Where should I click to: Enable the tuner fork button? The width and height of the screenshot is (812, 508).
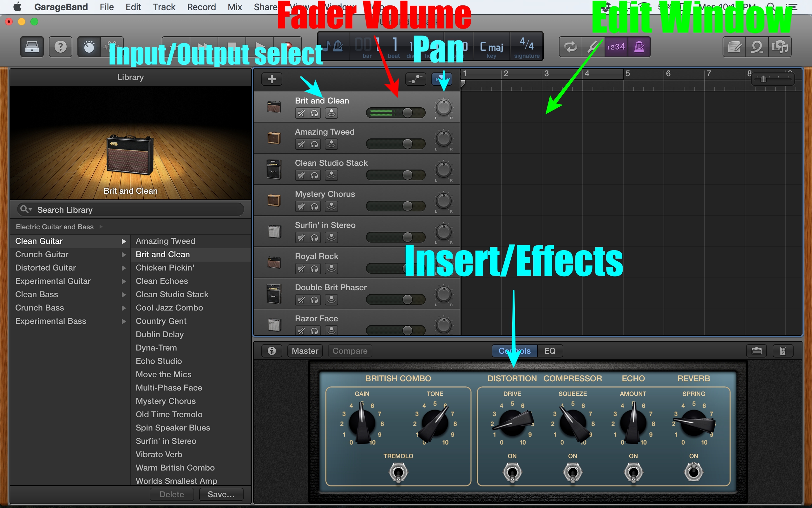click(593, 47)
